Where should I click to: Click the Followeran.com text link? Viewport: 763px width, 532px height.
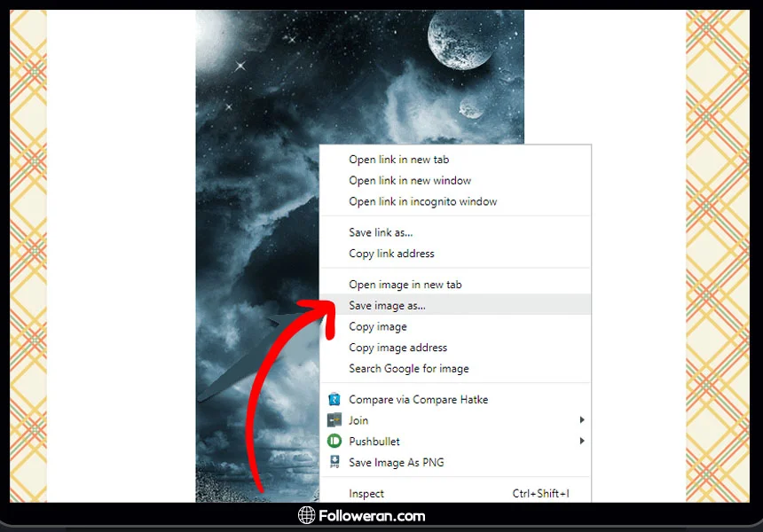tap(373, 516)
